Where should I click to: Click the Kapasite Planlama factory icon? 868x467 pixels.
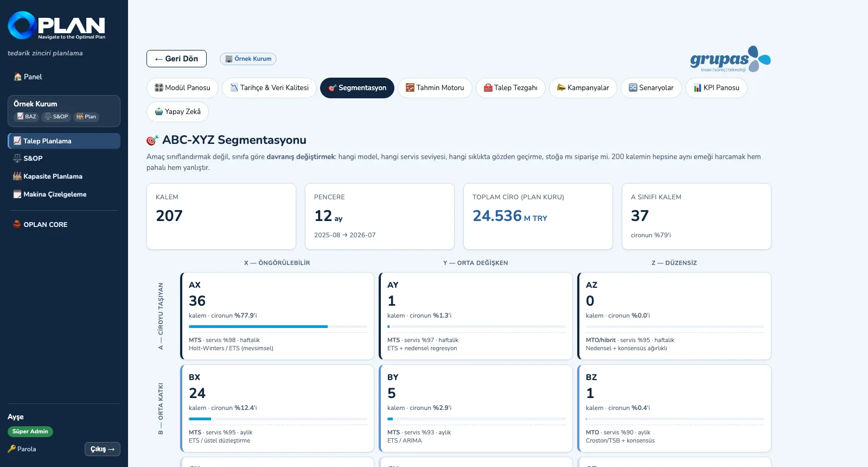(17, 176)
